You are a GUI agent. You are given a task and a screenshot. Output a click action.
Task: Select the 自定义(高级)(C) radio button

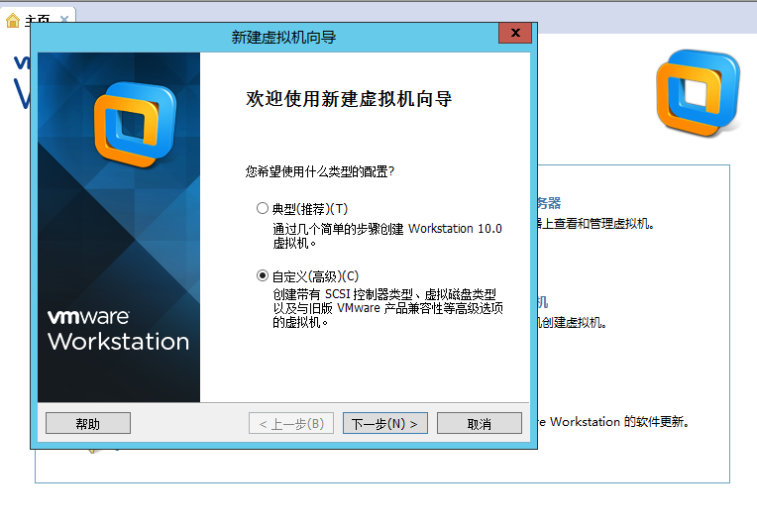pyautogui.click(x=263, y=275)
